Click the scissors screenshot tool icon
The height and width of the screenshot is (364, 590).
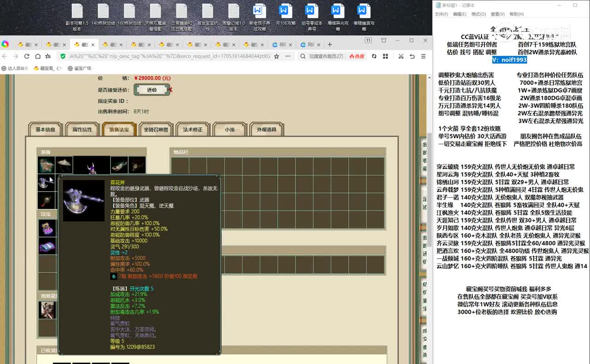[401, 56]
